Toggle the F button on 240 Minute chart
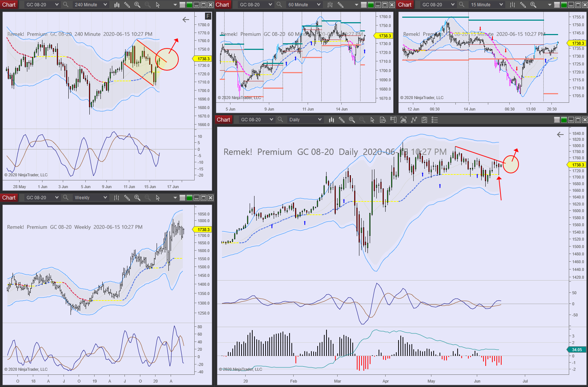Viewport: 588px width, 387px height. coord(208,16)
